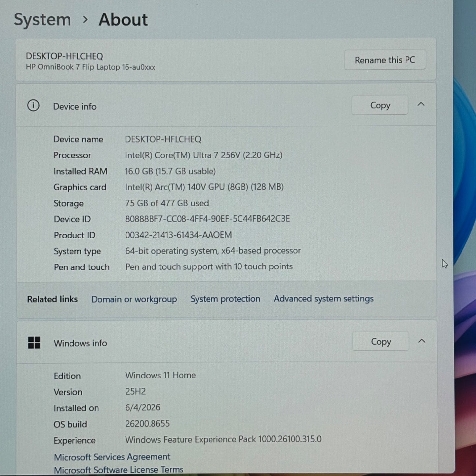Click the Processor label

pos(72,155)
